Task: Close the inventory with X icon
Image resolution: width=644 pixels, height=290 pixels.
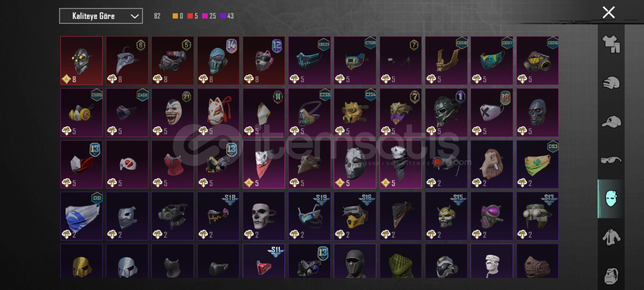Action: tap(609, 12)
